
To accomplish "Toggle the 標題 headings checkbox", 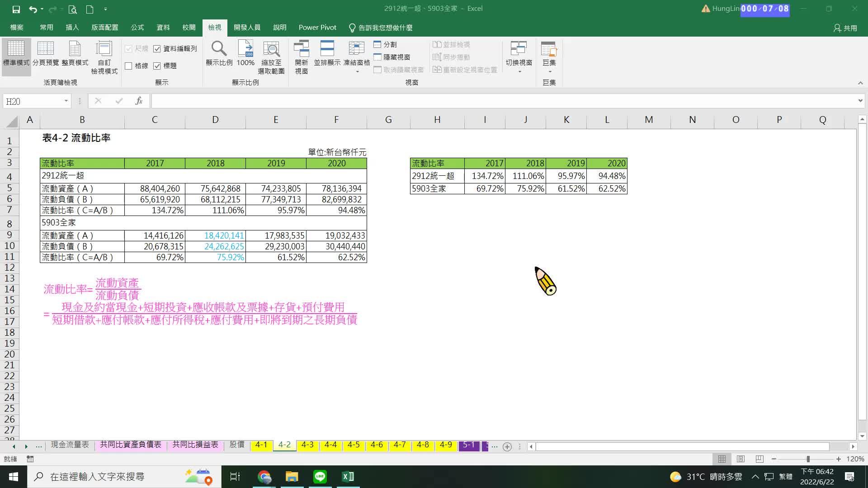I will point(157,66).
